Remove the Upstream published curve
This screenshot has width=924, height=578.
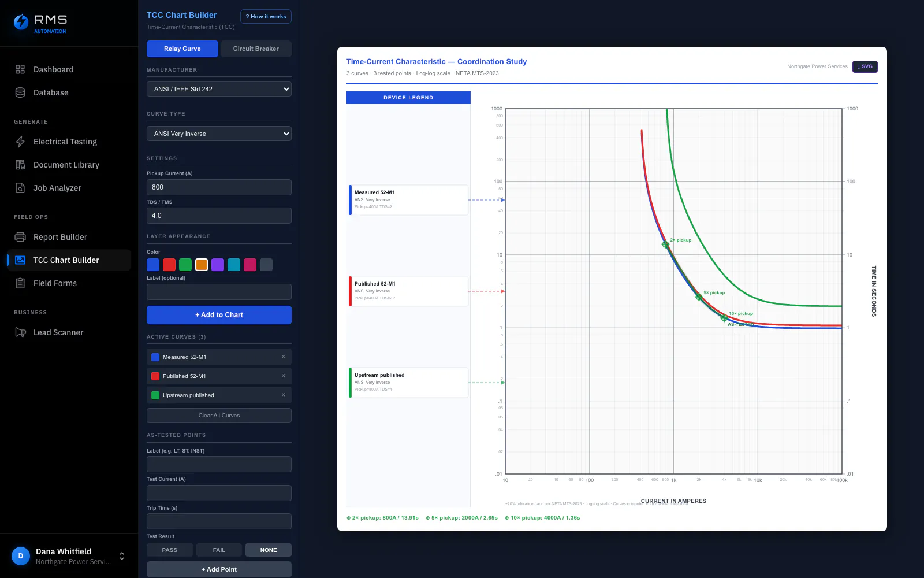pyautogui.click(x=284, y=395)
